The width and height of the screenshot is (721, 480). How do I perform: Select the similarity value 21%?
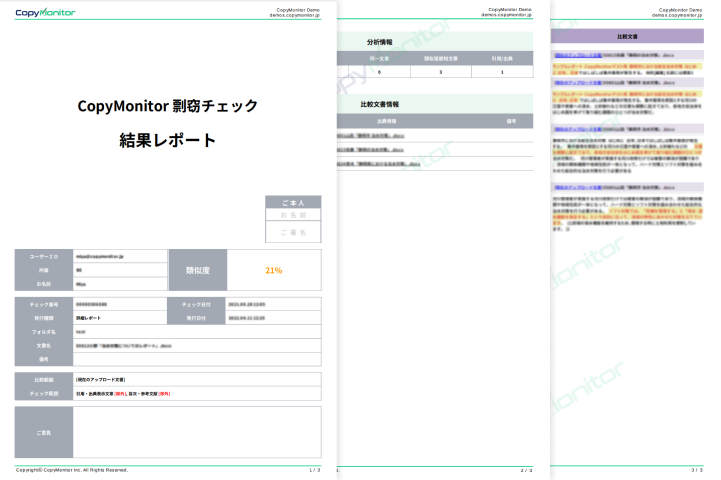tap(274, 270)
